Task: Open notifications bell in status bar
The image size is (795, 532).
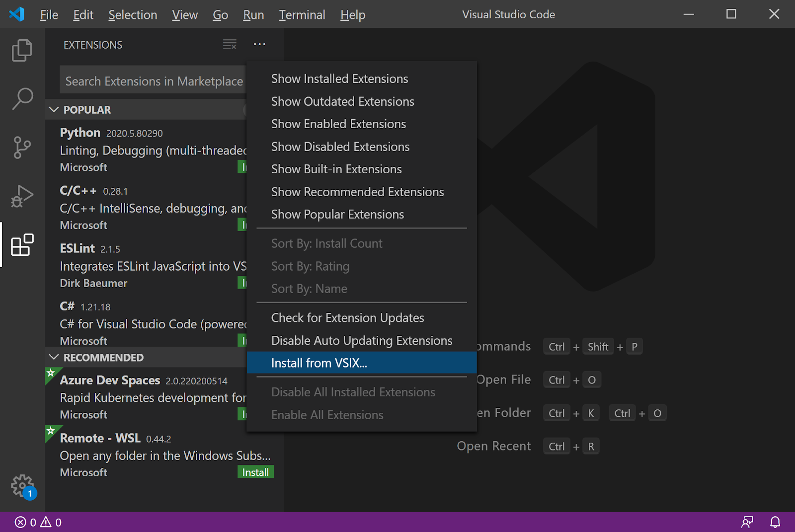Action: click(775, 522)
